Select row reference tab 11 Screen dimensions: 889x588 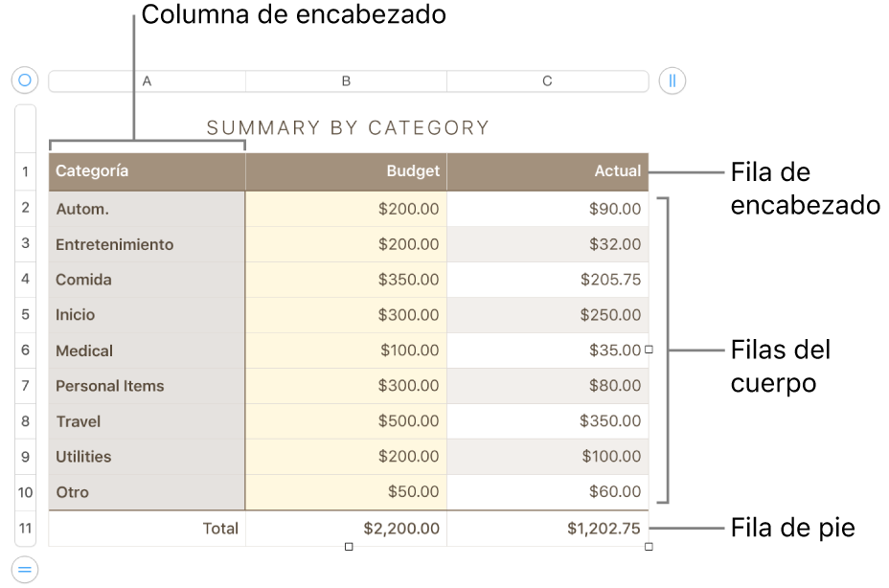pos(24,528)
